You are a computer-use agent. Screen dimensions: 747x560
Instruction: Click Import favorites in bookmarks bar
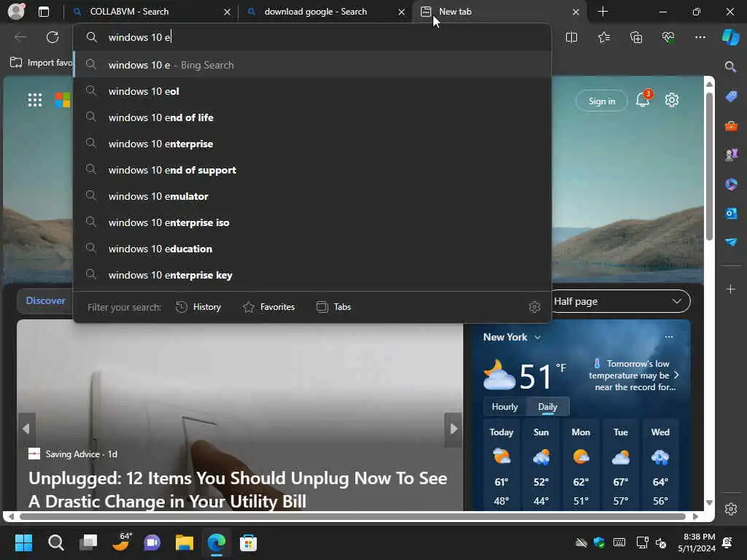pos(42,63)
